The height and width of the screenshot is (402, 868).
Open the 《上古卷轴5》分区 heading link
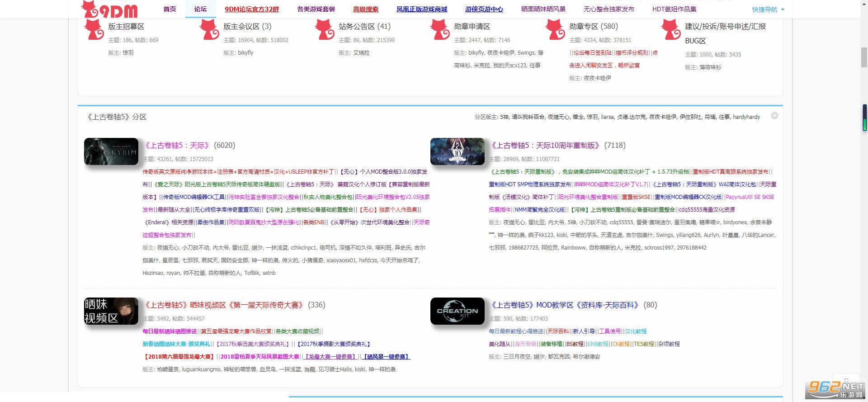(117, 117)
